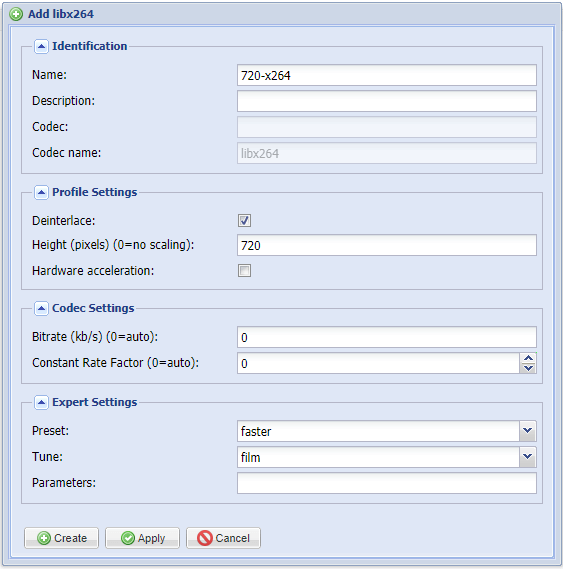Click the Codec name field libx264
The width and height of the screenshot is (563, 569).
click(x=387, y=153)
